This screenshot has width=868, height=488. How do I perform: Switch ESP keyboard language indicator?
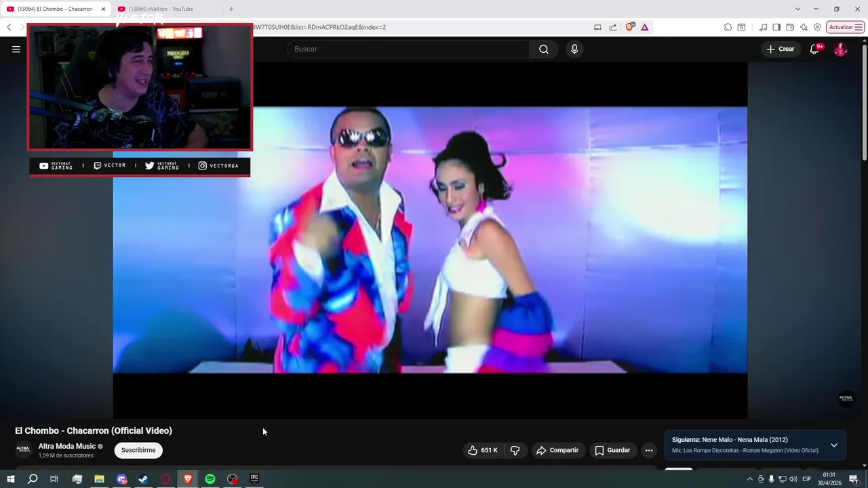click(807, 479)
